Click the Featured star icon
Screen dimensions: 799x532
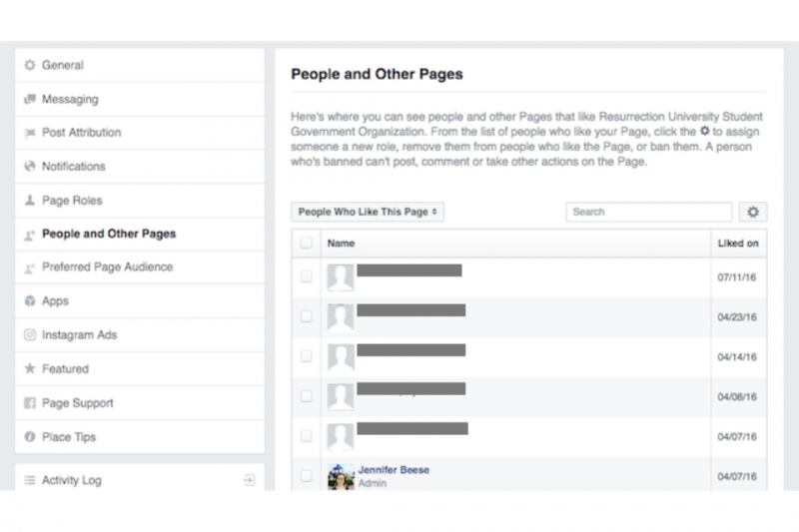(x=30, y=368)
